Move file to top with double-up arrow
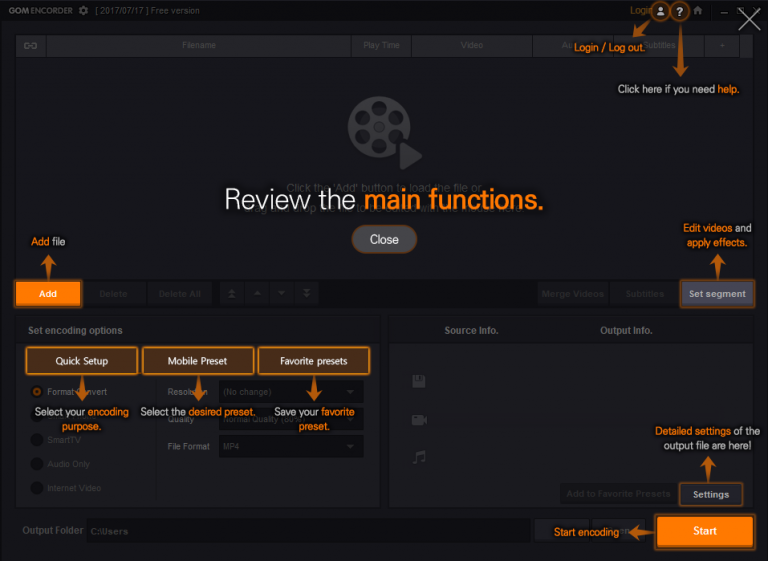The height and width of the screenshot is (561, 768). (232, 294)
